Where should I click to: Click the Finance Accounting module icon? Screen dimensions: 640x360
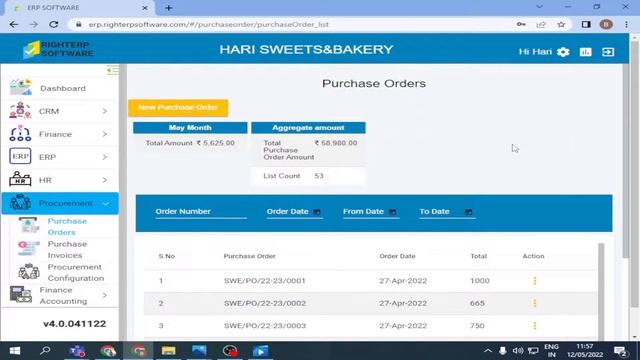point(20,295)
